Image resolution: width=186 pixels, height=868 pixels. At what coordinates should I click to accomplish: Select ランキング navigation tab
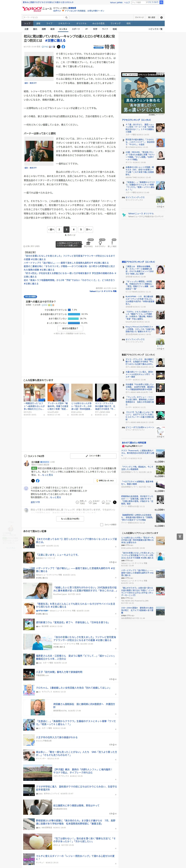[115, 24]
